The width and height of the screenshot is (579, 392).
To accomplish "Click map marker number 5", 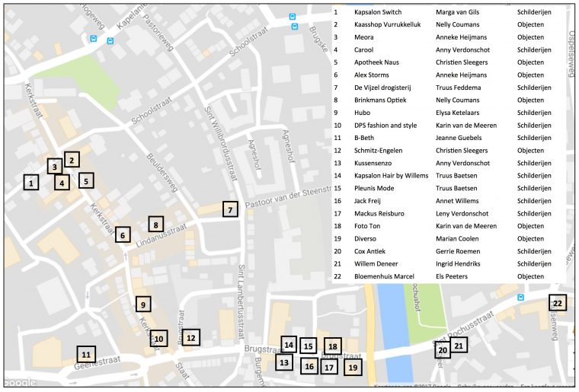I will 86,181.
